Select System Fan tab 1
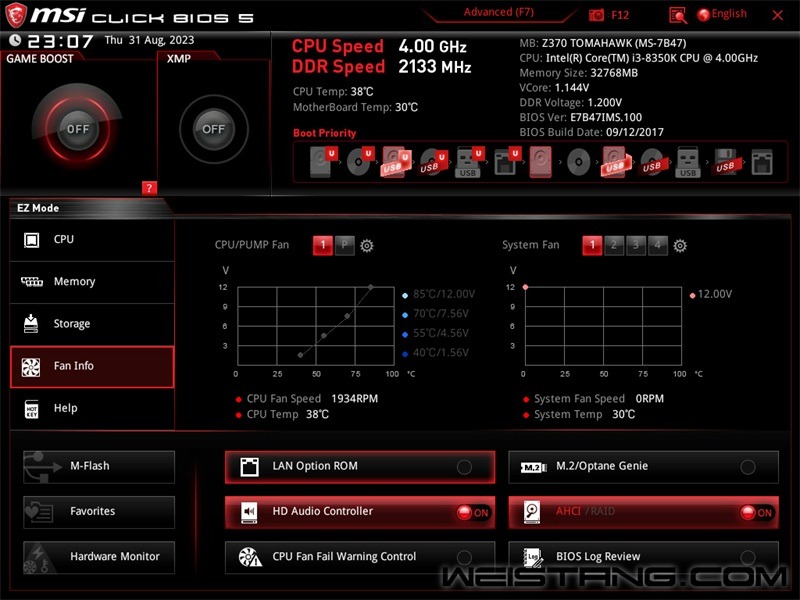Viewport: 800px width, 600px height. point(592,245)
